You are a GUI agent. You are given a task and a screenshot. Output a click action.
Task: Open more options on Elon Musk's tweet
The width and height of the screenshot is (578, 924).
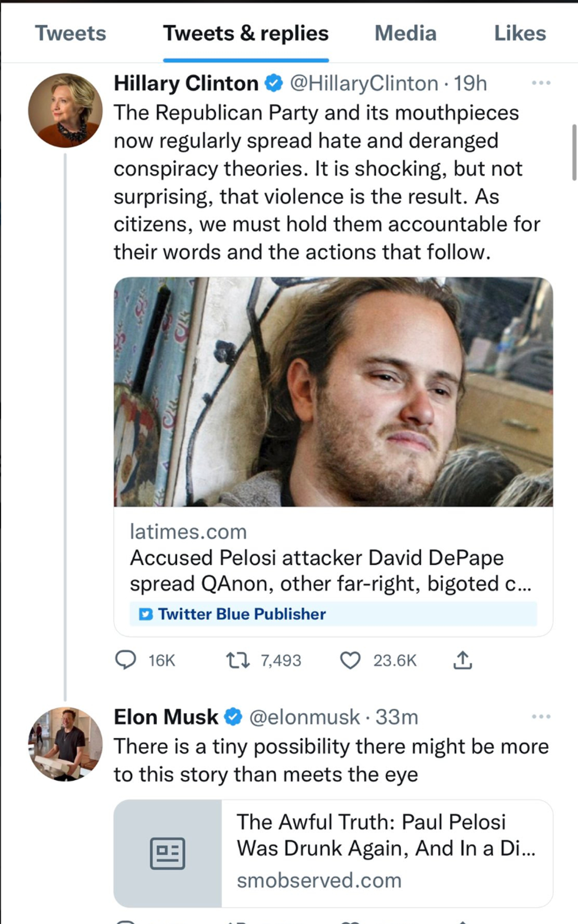coord(541,717)
